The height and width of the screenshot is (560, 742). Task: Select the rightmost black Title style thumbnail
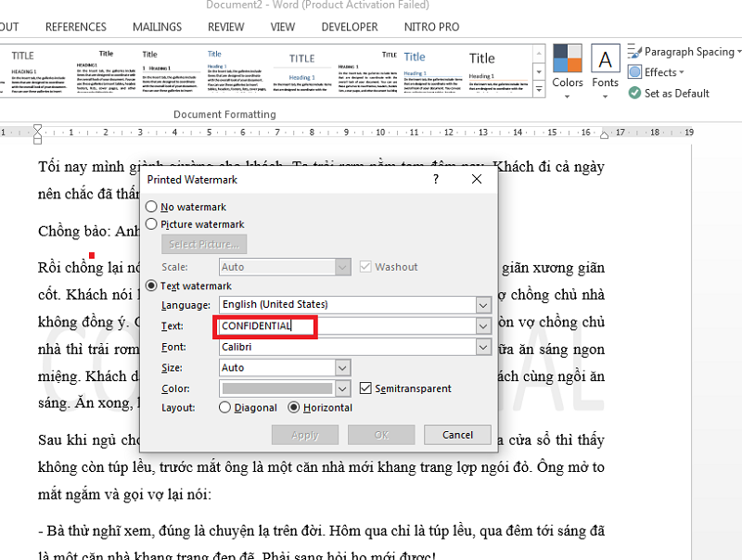[498, 71]
